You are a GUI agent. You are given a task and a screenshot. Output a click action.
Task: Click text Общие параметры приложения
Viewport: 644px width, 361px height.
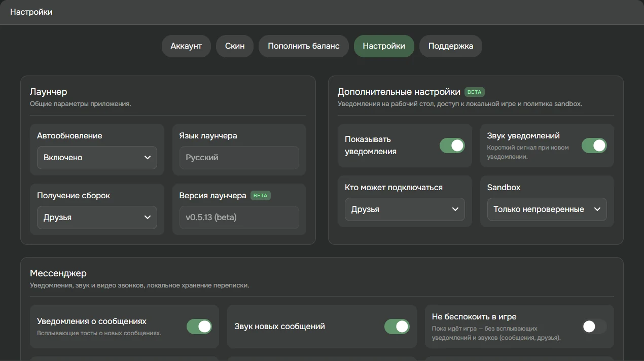[x=81, y=104]
